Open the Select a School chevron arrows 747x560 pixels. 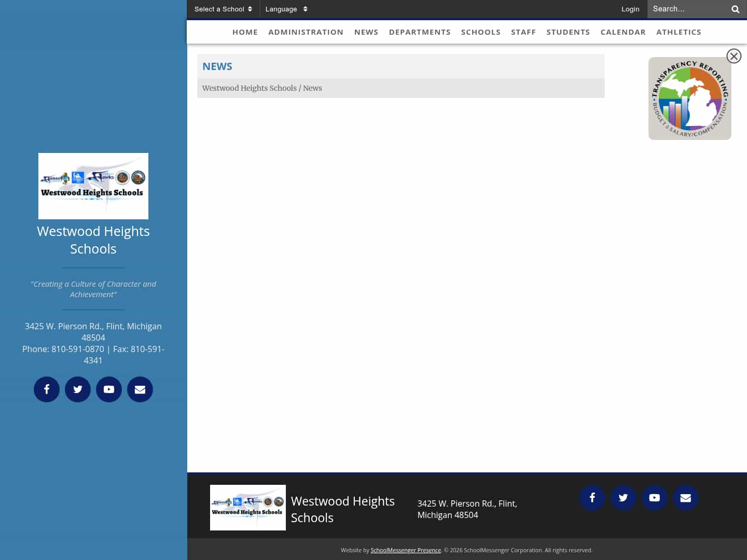pyautogui.click(x=251, y=9)
